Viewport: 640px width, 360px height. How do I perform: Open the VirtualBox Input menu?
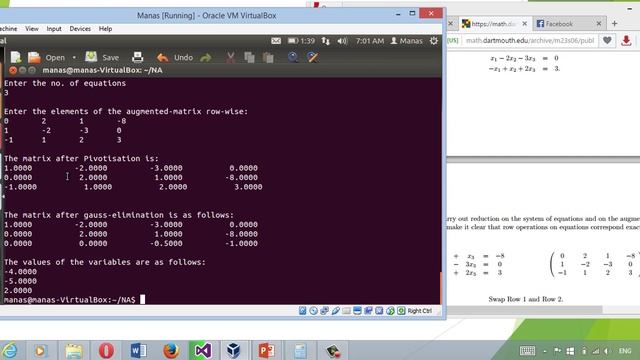click(54, 29)
